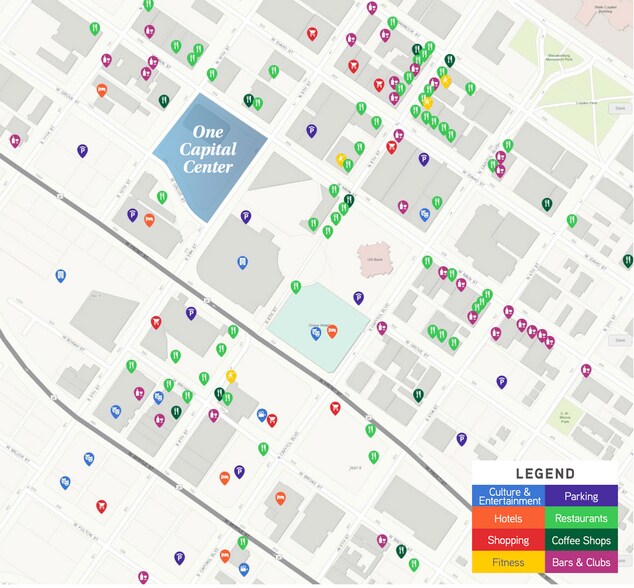The height and width of the screenshot is (588, 634).
Task: Click the parking pin right of the green block
Action: (x=358, y=297)
